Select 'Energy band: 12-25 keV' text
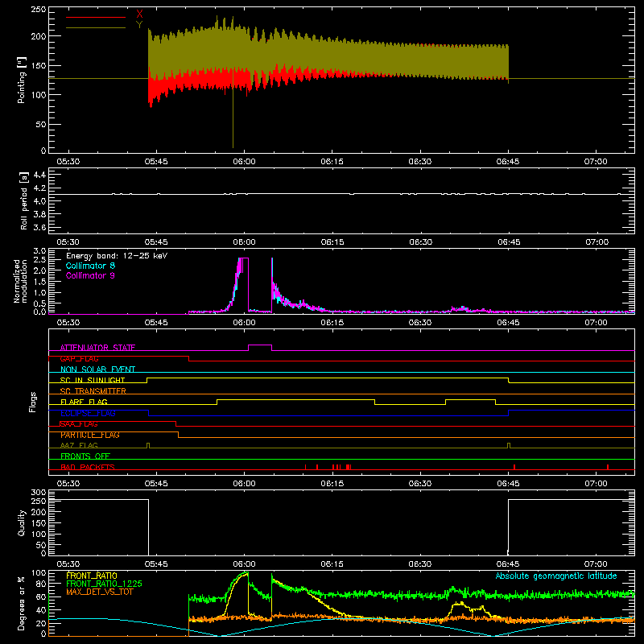This screenshot has width=644, height=644. pos(117,256)
